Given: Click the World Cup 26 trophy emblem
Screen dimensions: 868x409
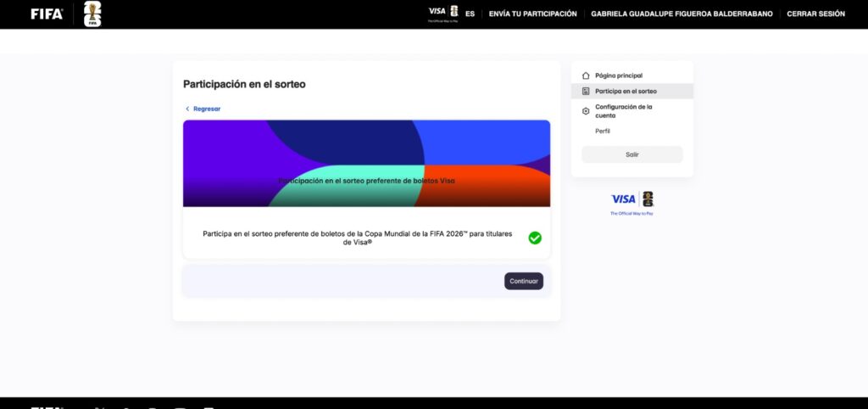Looking at the screenshot, I should click(x=92, y=14).
